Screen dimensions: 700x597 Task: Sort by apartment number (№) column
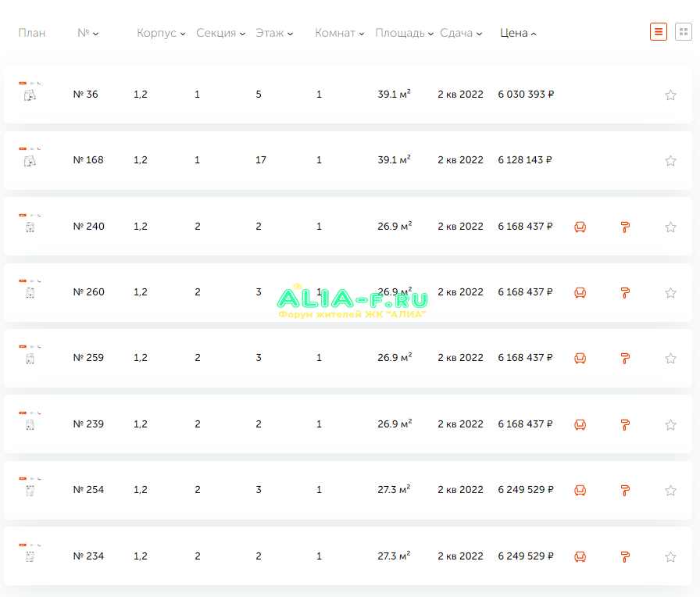click(88, 33)
